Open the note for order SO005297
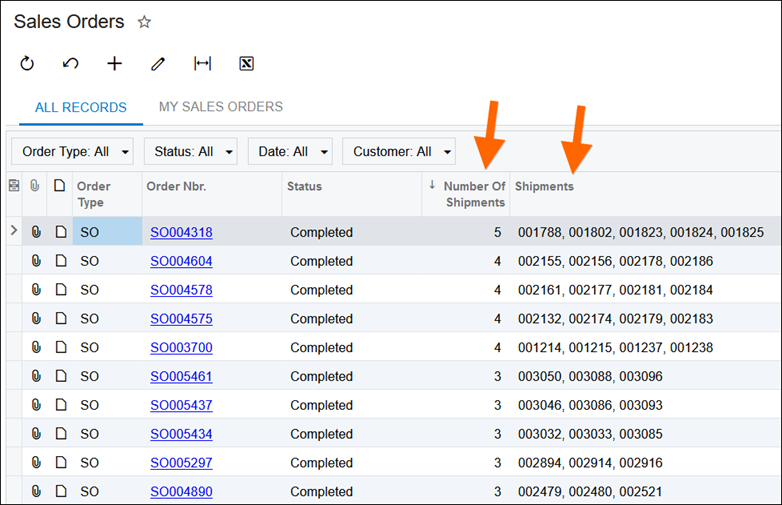 tap(61, 463)
